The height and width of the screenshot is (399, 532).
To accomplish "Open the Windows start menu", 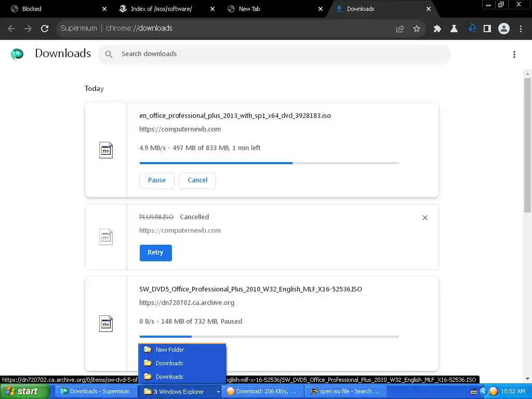I will [24, 392].
